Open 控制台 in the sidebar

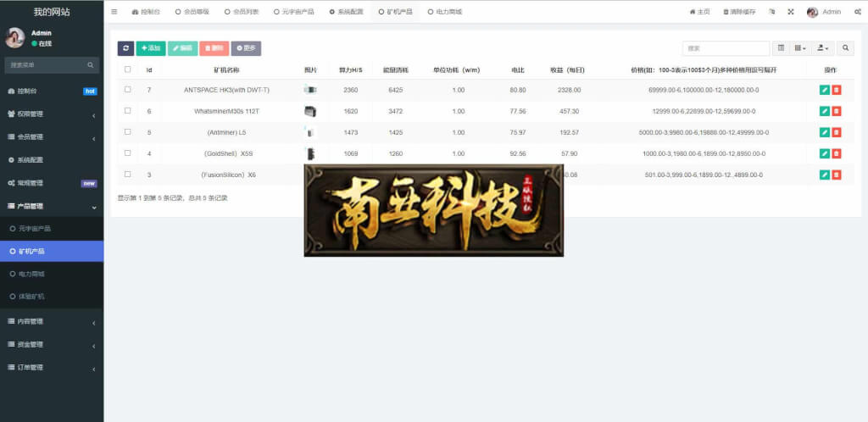(x=52, y=92)
